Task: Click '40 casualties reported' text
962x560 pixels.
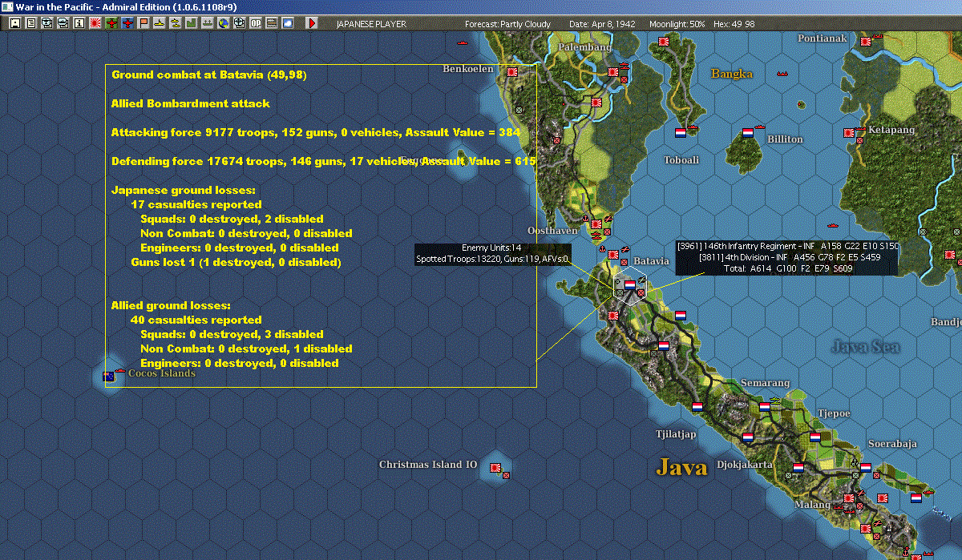Action: pyautogui.click(x=196, y=320)
